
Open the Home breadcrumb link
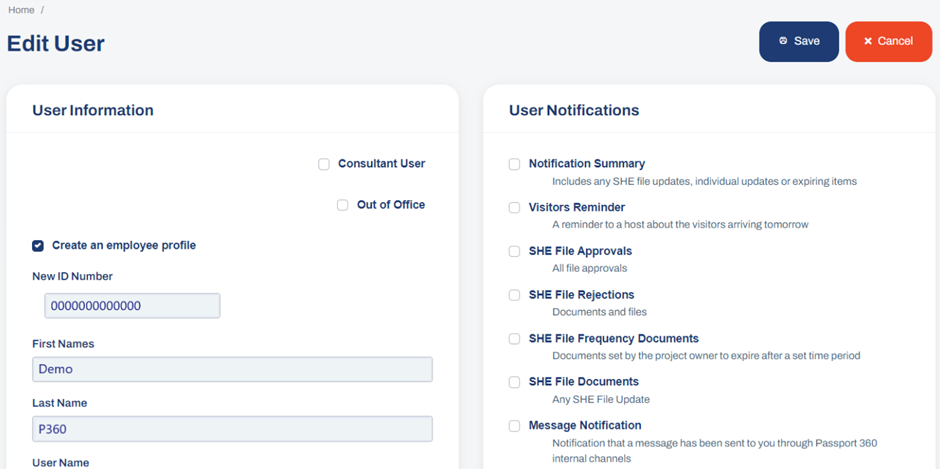pyautogui.click(x=21, y=10)
